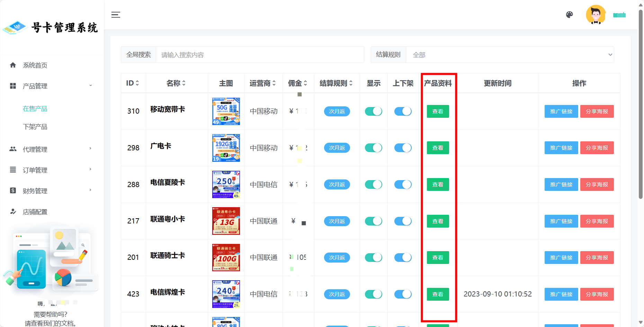644x327 pixels.
Task: Sort table by the ID column arrows
Action: (x=137, y=83)
